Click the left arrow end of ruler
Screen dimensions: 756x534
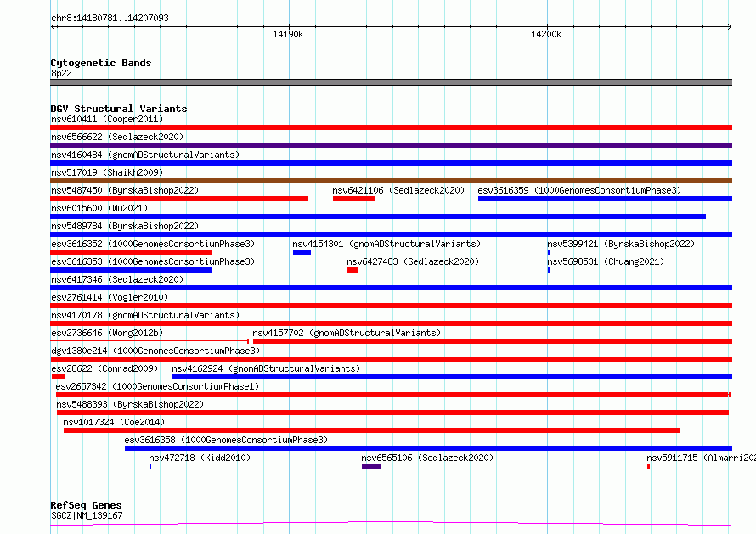[54, 27]
